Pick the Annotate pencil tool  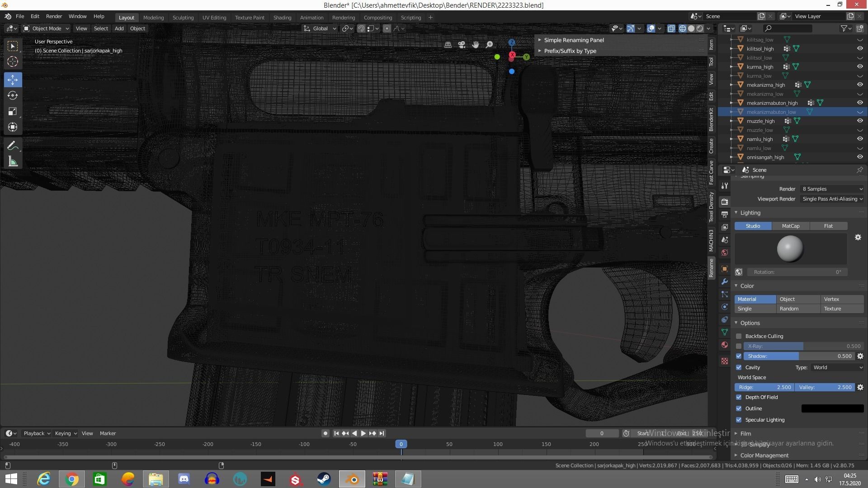13,146
